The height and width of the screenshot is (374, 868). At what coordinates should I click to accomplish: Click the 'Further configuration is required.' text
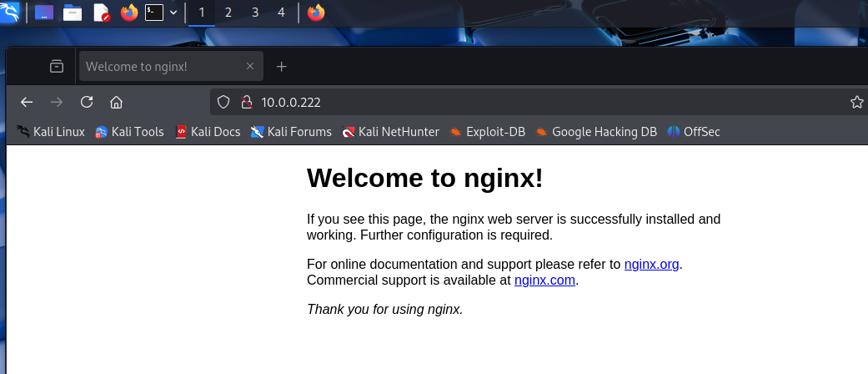[x=456, y=235]
